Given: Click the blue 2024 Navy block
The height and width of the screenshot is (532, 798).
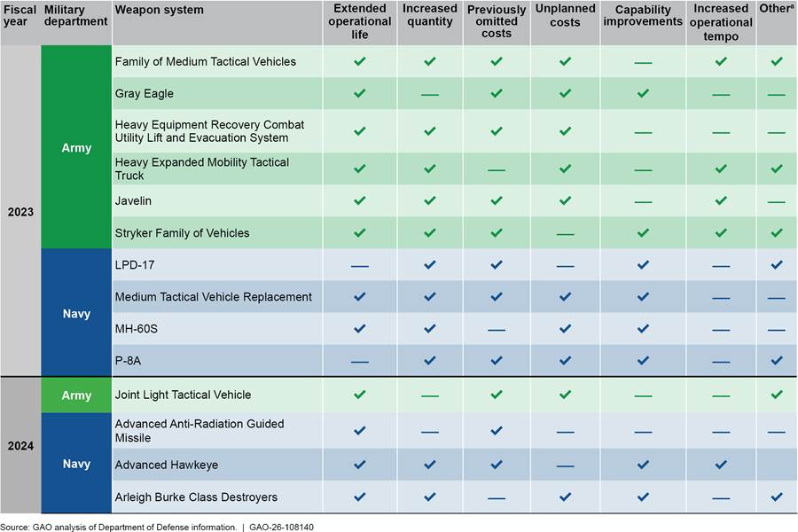Looking at the screenshot, I should point(76,463).
